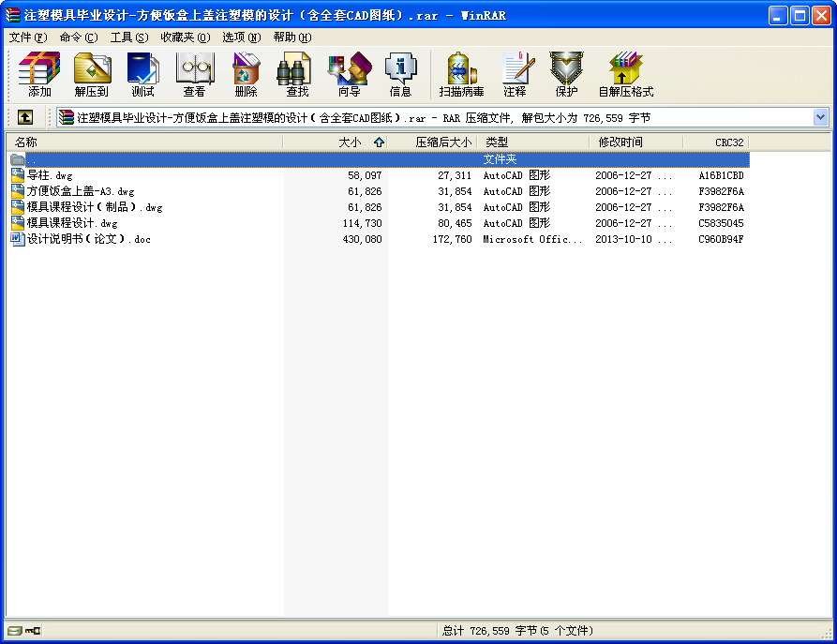837x644 pixels.
Task: Click the disk drive icon in status bar
Action: pos(15,631)
